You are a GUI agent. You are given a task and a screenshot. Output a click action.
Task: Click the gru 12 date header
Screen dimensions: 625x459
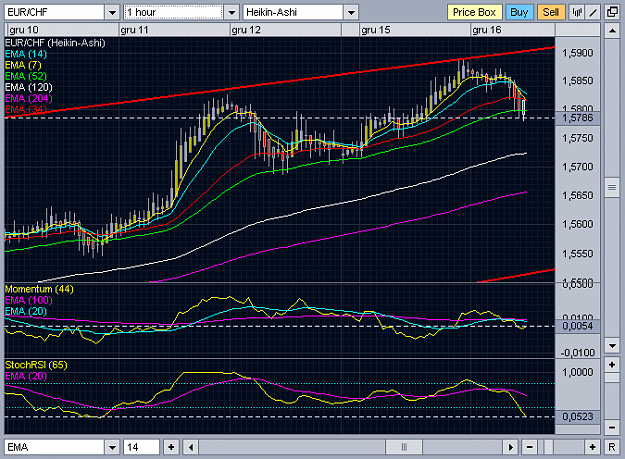coord(246,30)
